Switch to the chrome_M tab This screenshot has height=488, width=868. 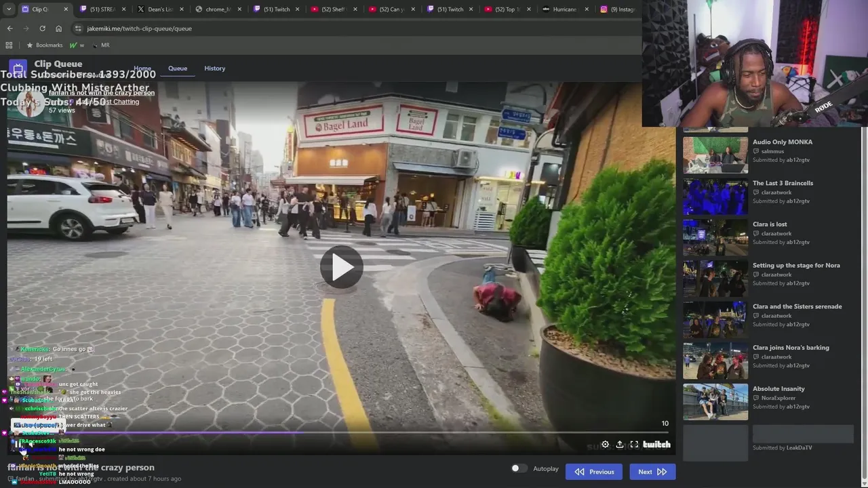click(x=218, y=9)
